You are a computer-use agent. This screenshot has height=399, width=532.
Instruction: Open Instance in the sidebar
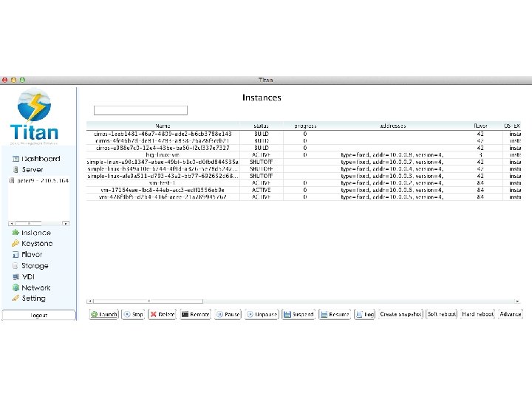(x=36, y=233)
